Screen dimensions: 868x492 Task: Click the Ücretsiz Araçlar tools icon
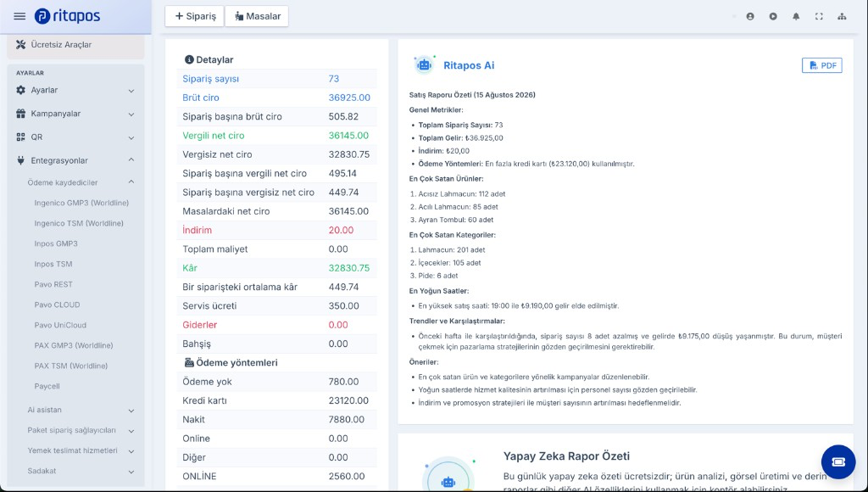pyautogui.click(x=20, y=44)
